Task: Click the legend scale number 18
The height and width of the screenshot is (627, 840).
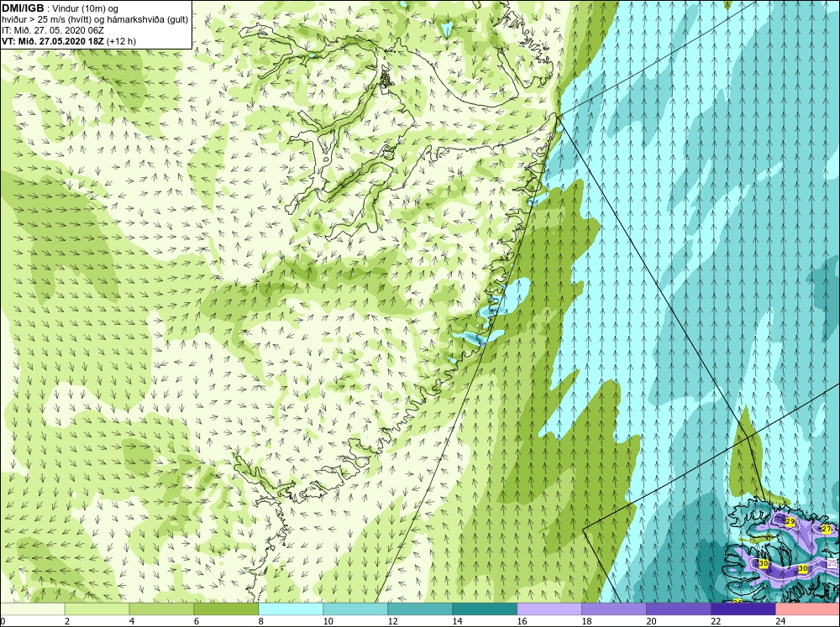Action: [x=586, y=621]
